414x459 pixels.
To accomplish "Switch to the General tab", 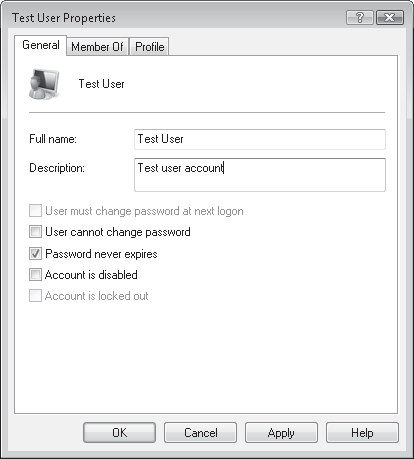I will tap(41, 45).
